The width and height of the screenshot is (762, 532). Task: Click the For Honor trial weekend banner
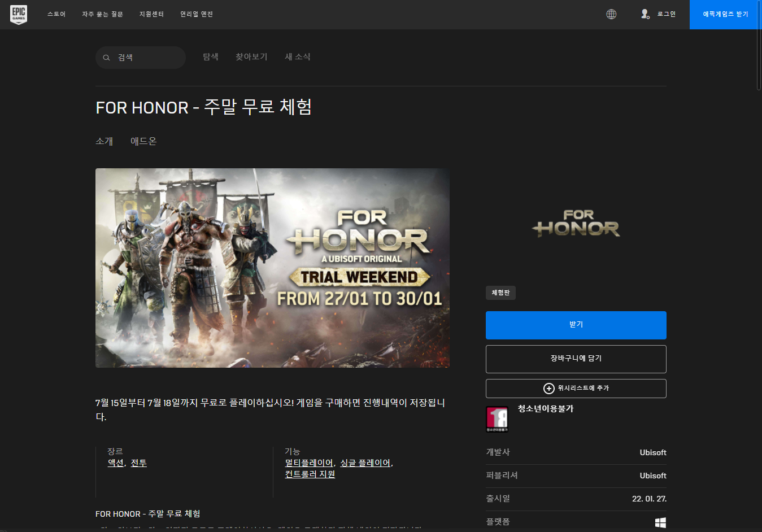(x=272, y=268)
